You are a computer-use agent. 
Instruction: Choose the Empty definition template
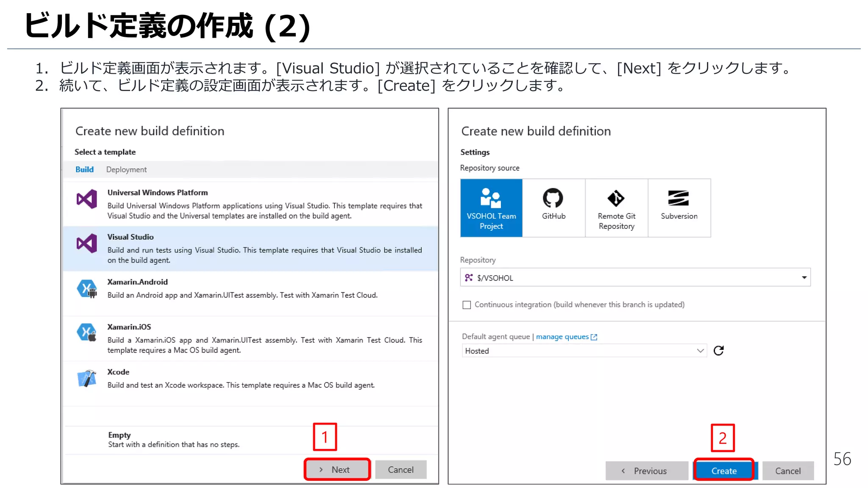[x=251, y=440]
